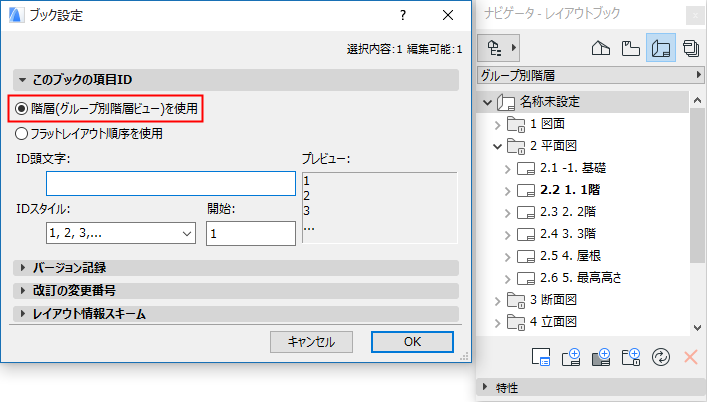Close the ブック設定 dialog
The width and height of the screenshot is (707, 402).
click(448, 15)
